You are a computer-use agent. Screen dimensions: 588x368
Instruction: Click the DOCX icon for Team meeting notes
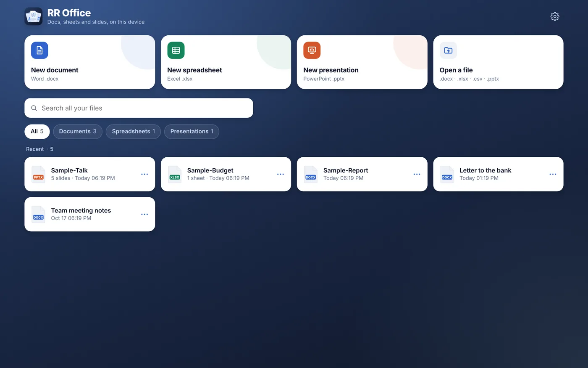click(38, 214)
